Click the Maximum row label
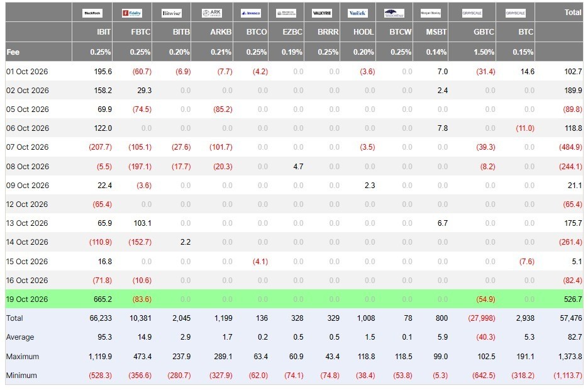The width and height of the screenshot is (588, 390). click(23, 356)
